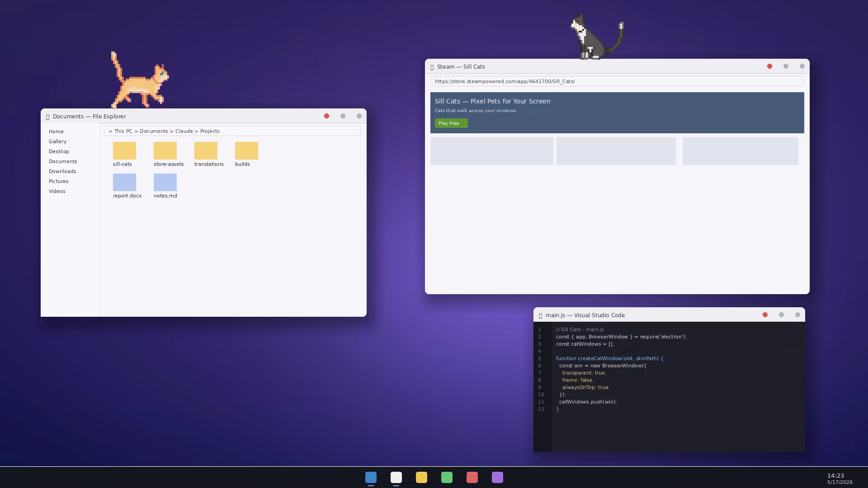Open the purple taskbar app icon
The width and height of the screenshot is (868, 488).
(x=497, y=477)
